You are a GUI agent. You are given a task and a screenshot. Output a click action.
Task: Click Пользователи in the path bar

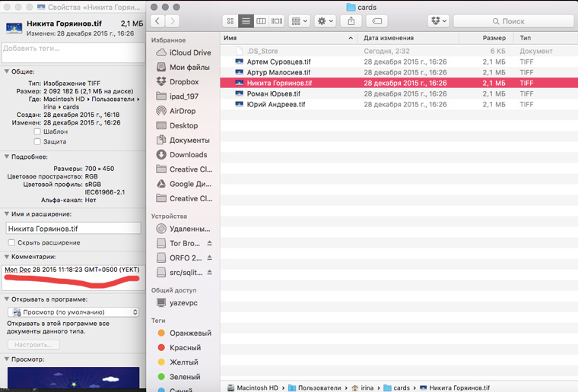(315, 387)
